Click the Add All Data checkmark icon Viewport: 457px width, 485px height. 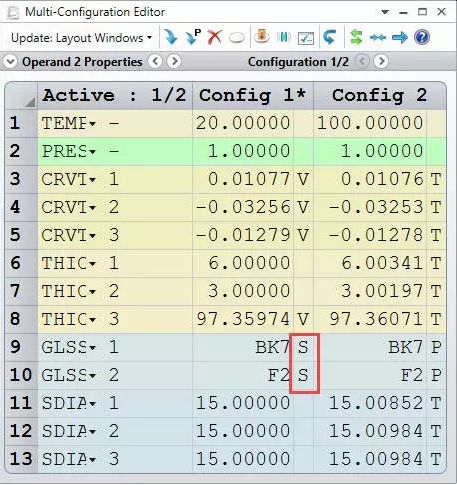coord(306,38)
